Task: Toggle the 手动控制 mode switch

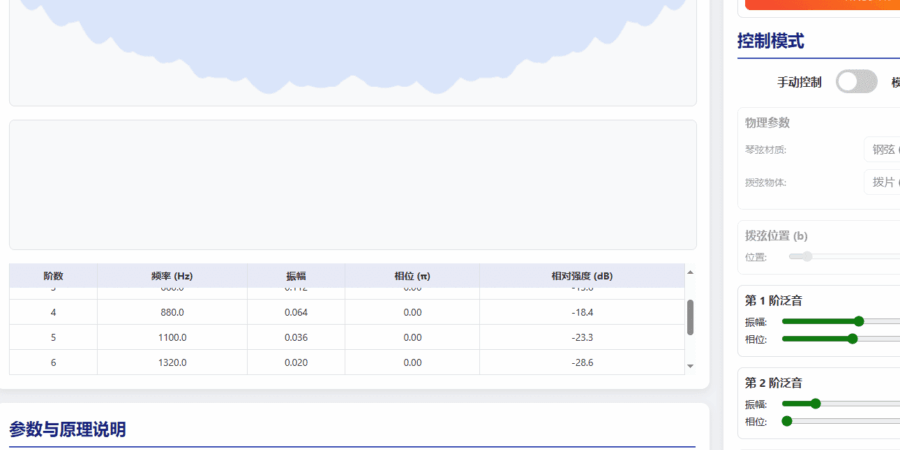Action: 856,82
